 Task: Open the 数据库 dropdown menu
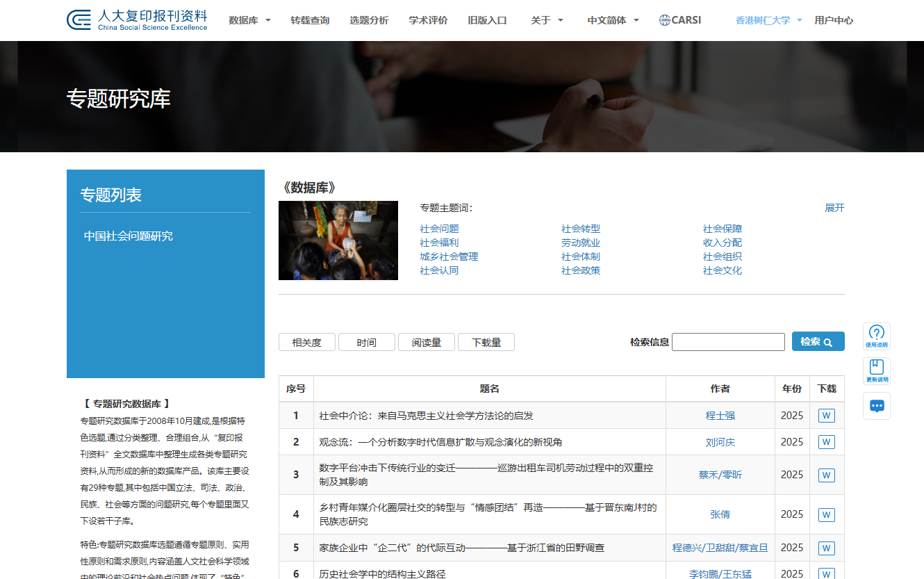tap(249, 20)
